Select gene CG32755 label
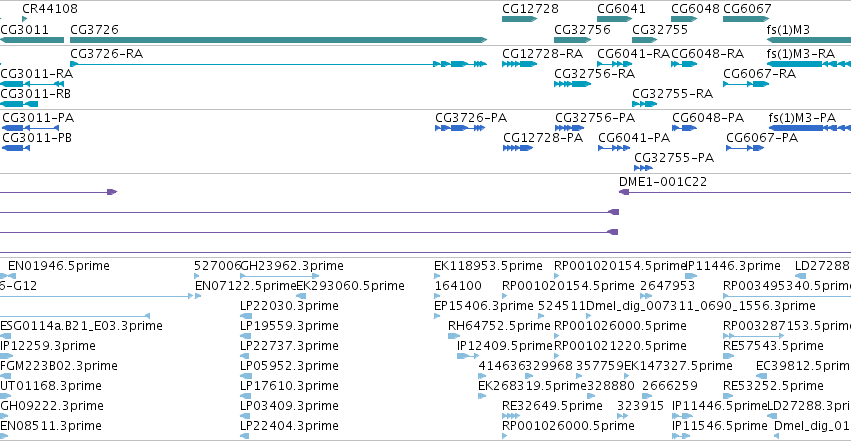The height and width of the screenshot is (441, 851). (660, 29)
